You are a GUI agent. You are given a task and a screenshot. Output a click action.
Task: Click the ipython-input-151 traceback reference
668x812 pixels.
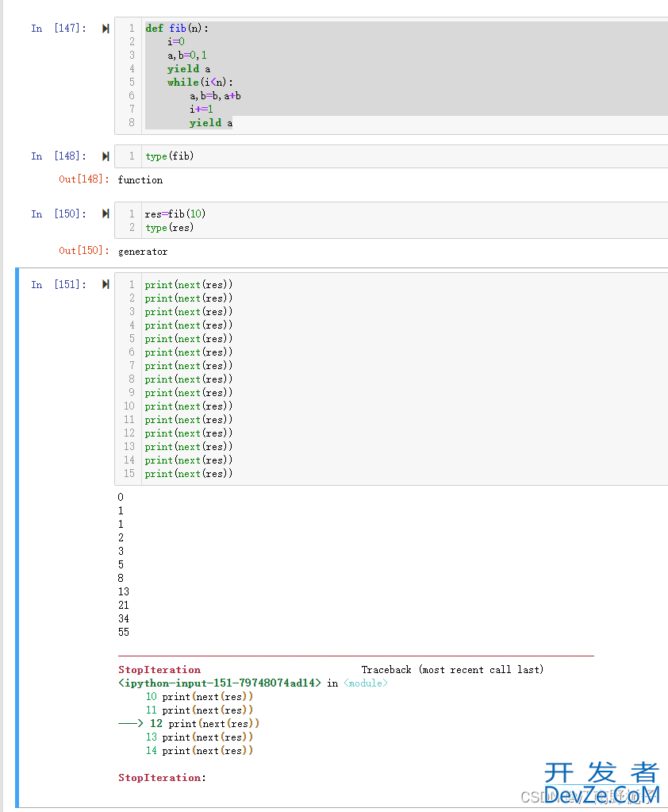(220, 683)
